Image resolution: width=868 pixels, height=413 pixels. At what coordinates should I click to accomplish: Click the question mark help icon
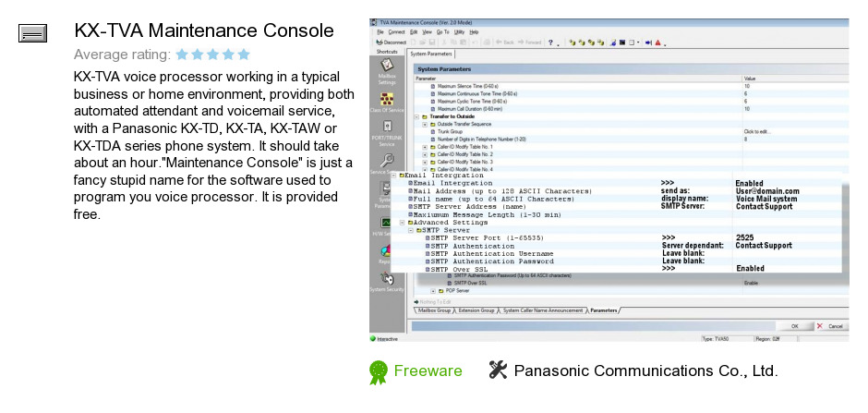point(550,43)
